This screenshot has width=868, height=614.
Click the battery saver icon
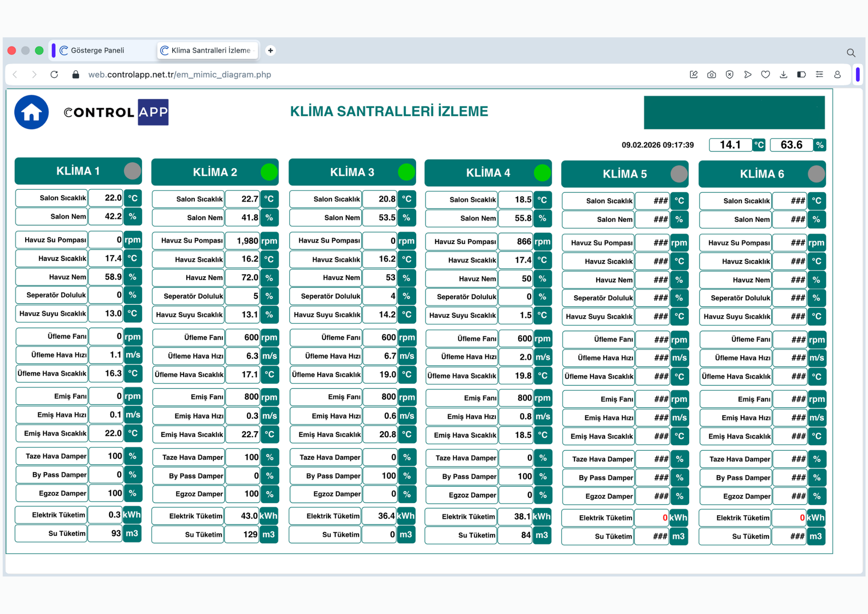(801, 75)
